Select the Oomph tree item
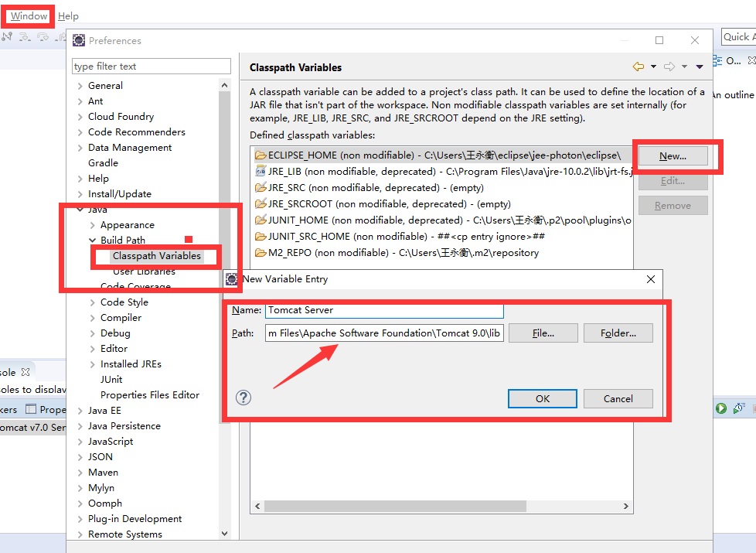The width and height of the screenshot is (756, 553). [105, 503]
